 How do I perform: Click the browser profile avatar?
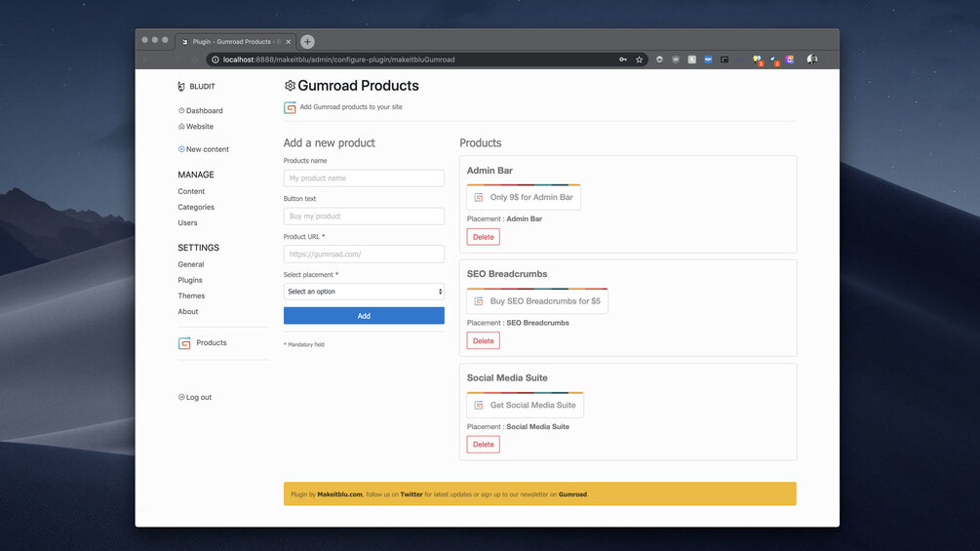812,59
